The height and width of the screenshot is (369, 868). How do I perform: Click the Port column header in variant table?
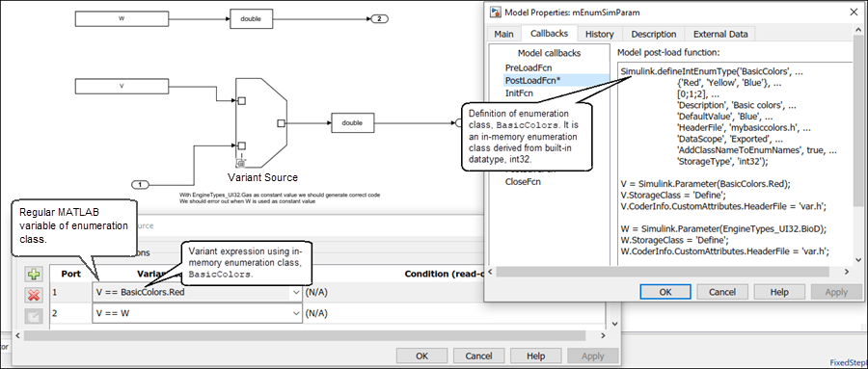tap(70, 274)
